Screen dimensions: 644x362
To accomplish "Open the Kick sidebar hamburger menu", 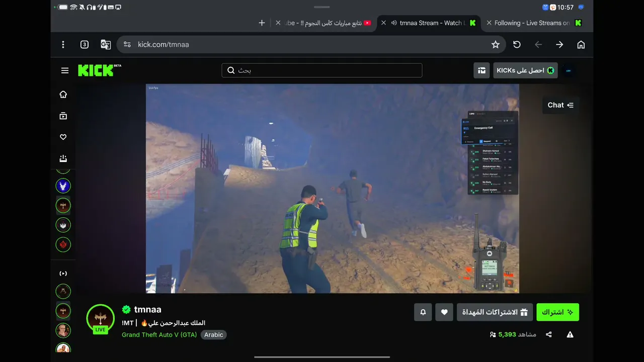I will tap(65, 70).
